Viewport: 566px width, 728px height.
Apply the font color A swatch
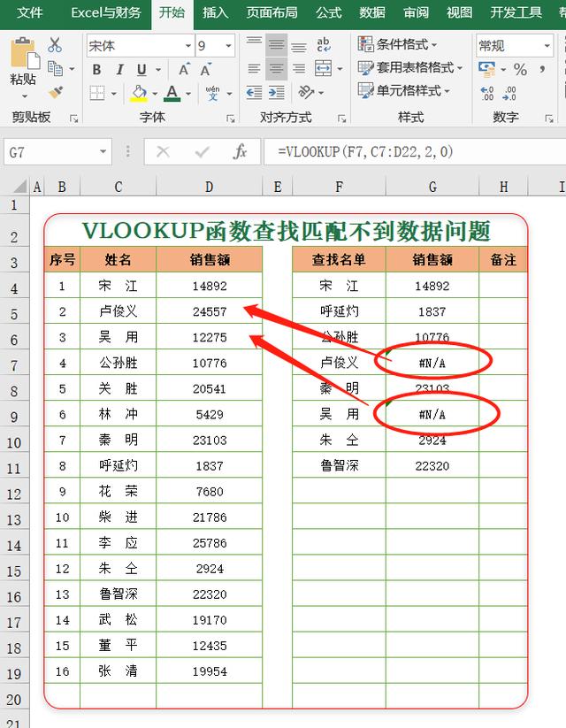pyautogui.click(x=172, y=93)
